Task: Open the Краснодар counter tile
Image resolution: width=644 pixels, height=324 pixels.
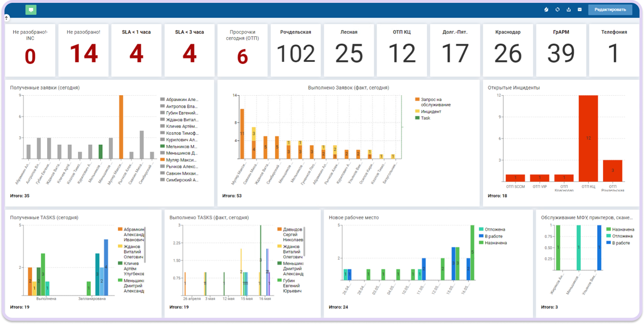Action: tap(508, 50)
